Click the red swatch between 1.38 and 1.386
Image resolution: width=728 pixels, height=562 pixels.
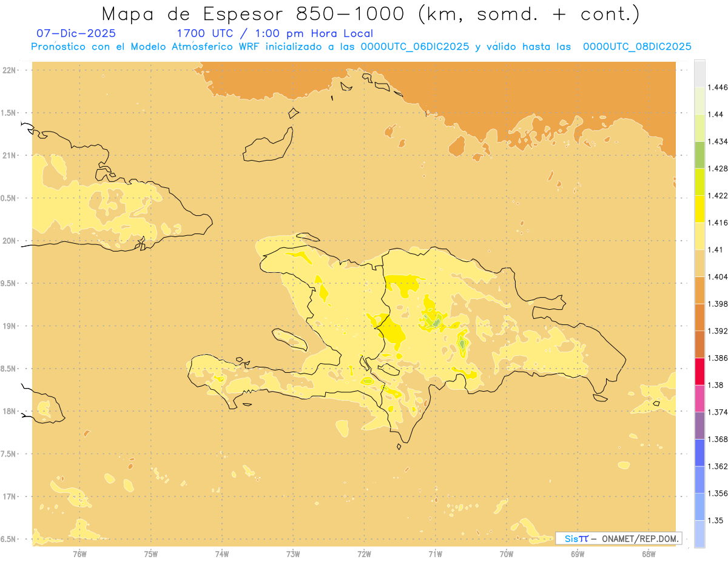[x=699, y=371]
